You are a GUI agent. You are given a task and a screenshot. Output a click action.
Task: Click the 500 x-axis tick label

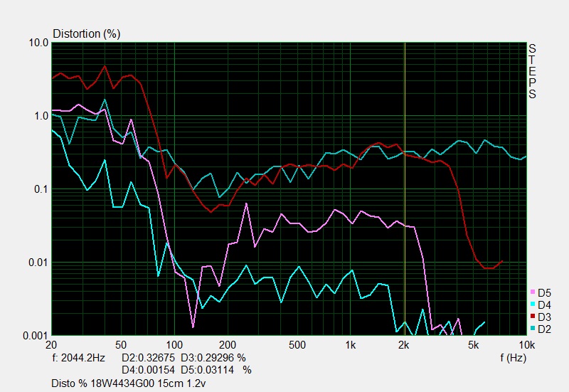tap(297, 345)
